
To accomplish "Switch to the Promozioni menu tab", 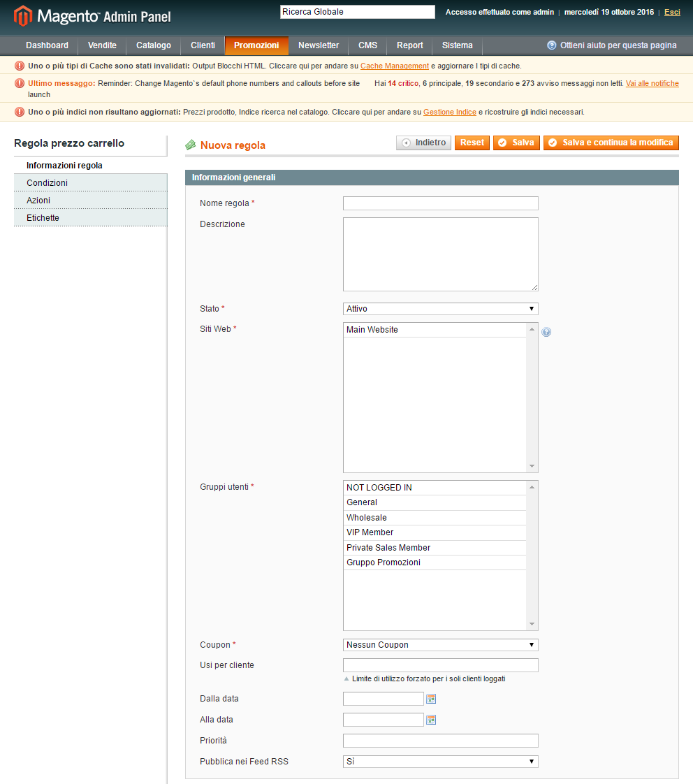I will 256,45.
